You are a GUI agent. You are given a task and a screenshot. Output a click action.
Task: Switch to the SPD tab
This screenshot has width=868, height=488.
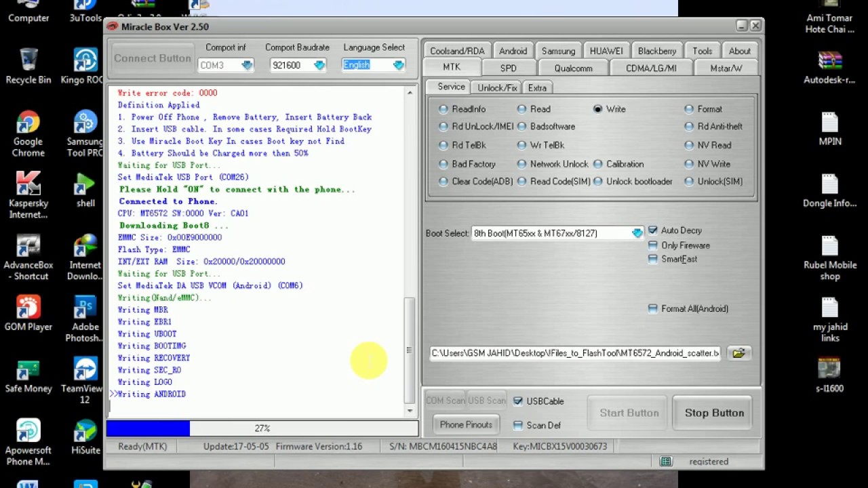[x=509, y=68]
